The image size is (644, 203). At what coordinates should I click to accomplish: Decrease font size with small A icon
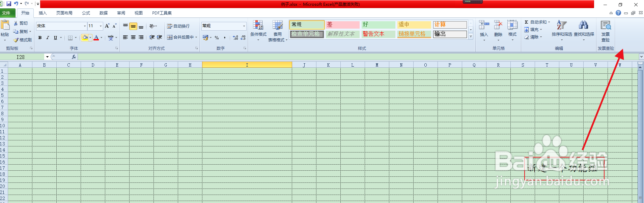pyautogui.click(x=115, y=26)
